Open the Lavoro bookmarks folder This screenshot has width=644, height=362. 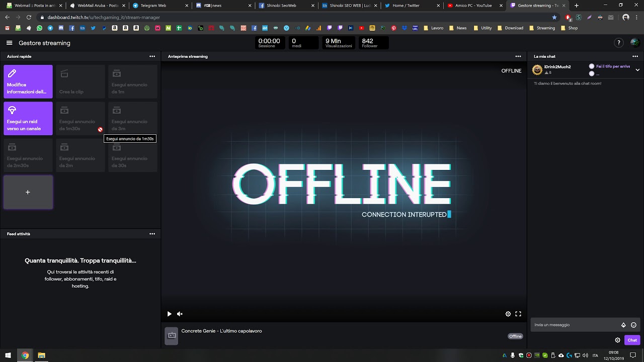[433, 28]
